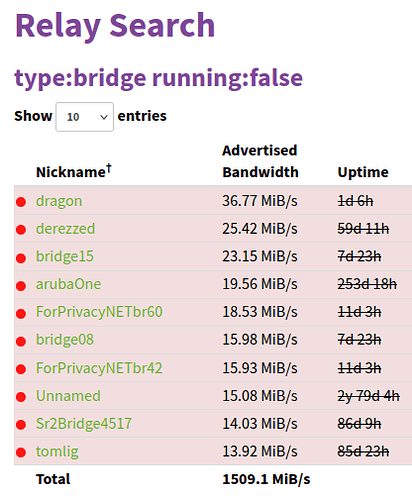The image size is (412, 500).
Task: Sort by Advertised Bandwidth column header
Action: pos(260,161)
